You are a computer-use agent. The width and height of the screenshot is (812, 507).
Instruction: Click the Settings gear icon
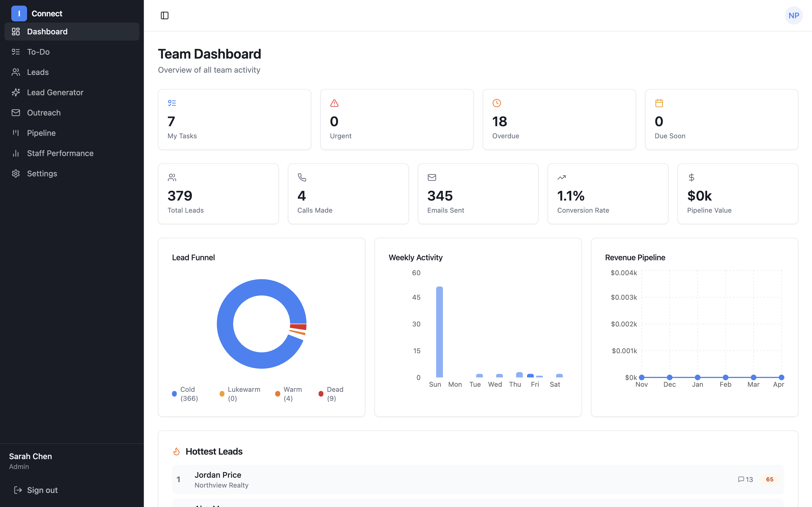click(x=16, y=173)
